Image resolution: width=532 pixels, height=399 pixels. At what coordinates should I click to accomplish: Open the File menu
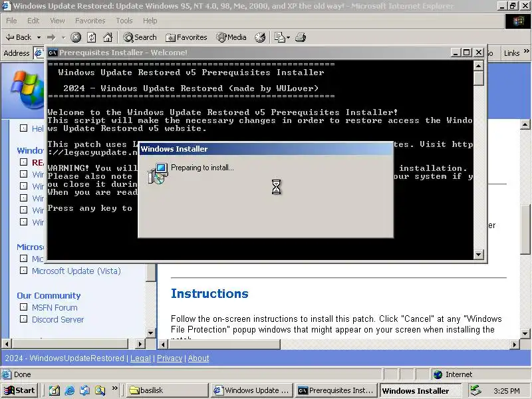[11, 21]
